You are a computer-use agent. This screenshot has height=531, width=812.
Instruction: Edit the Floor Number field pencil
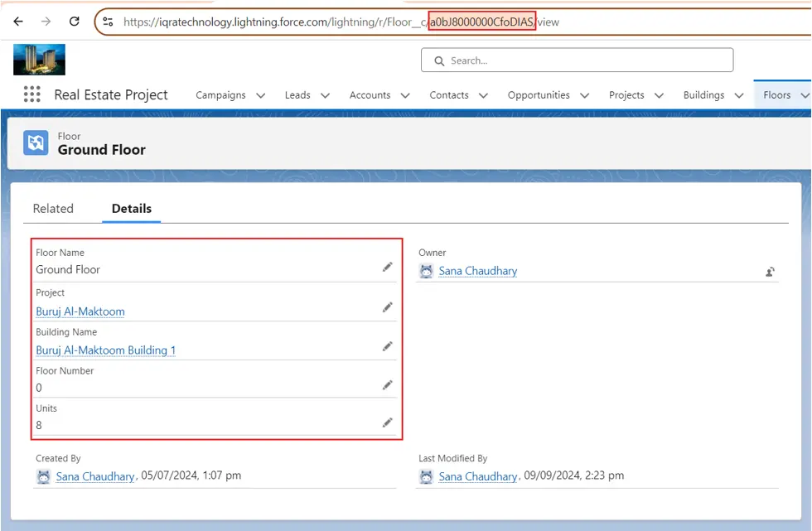click(388, 385)
